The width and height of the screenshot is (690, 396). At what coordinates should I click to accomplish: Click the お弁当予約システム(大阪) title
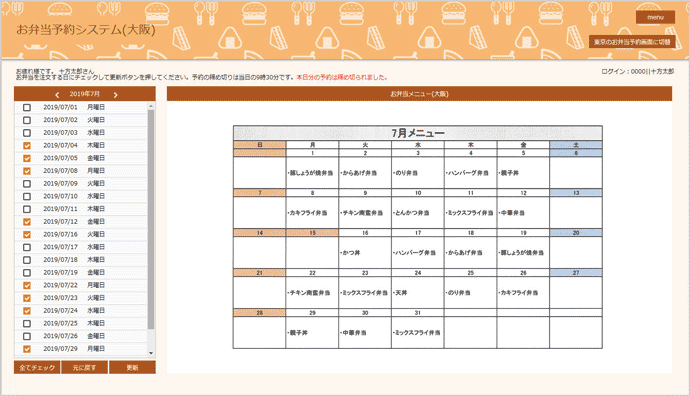(x=86, y=29)
